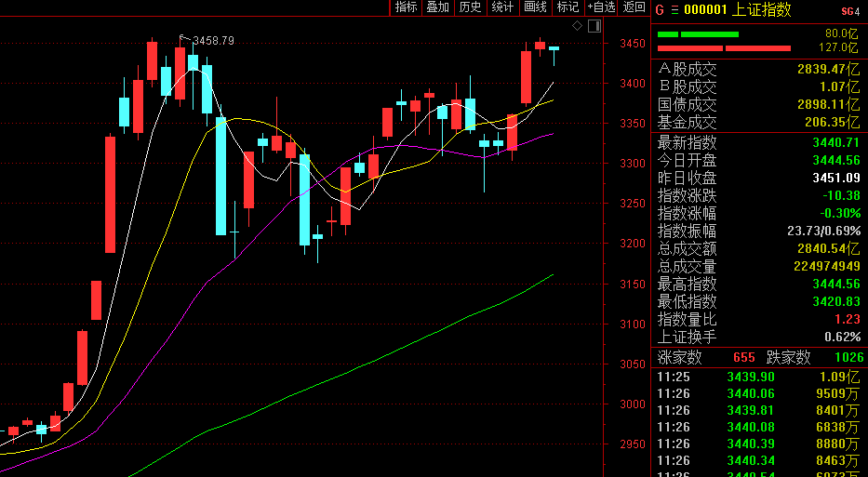
Task: Add index to watchlist with +自选
Action: point(602,7)
